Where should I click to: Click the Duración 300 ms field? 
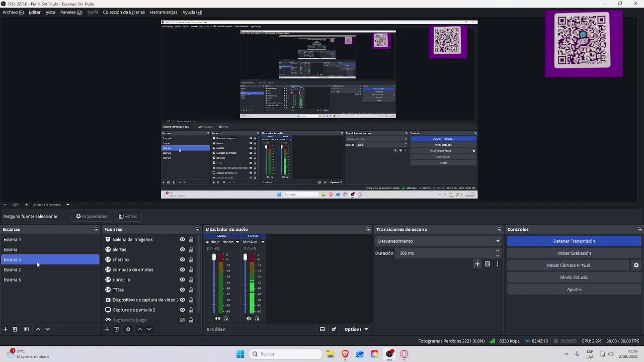[445, 253]
